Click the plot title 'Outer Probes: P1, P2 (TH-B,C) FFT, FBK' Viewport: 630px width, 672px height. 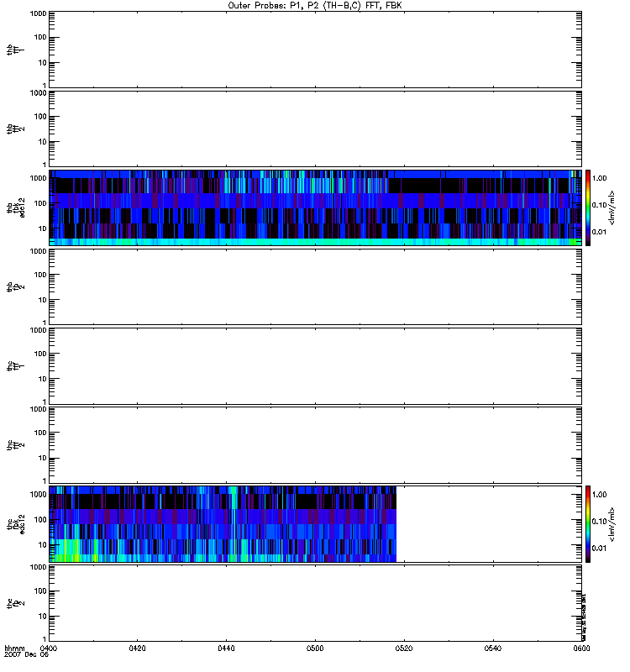click(315, 6)
